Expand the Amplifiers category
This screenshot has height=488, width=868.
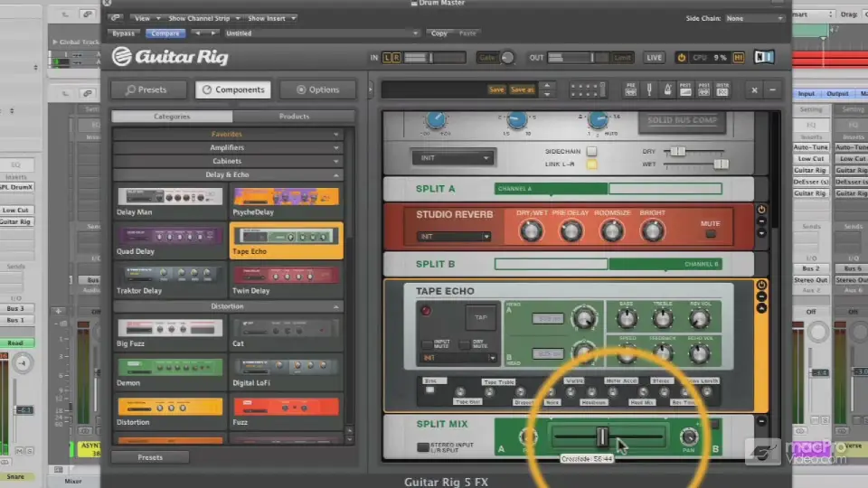coord(227,147)
